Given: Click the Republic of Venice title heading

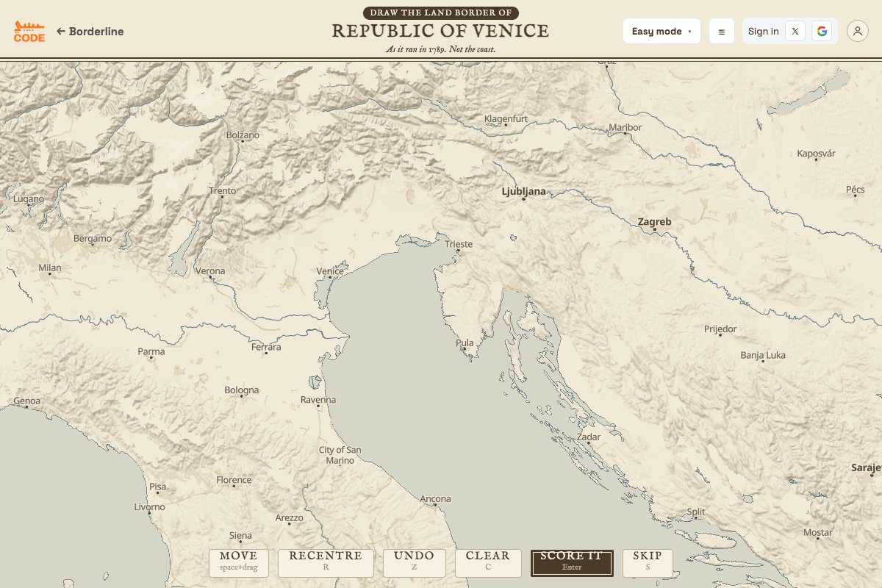Looking at the screenshot, I should [x=440, y=31].
